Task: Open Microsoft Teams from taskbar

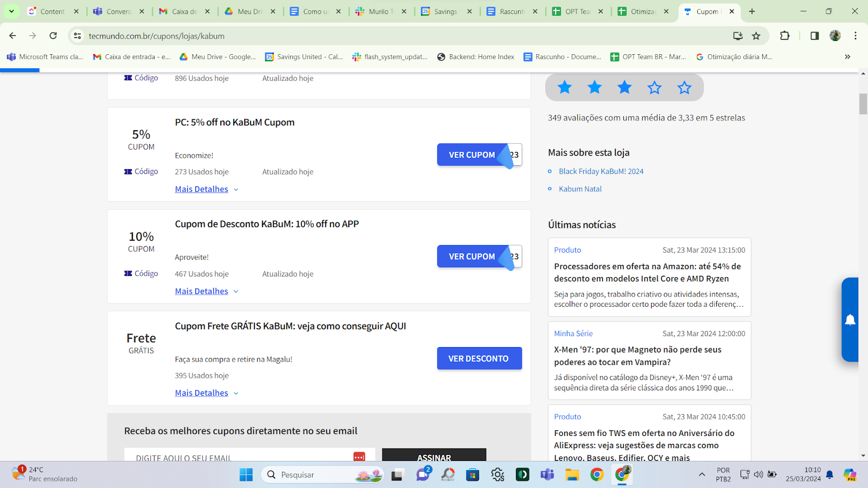Action: (x=547, y=474)
